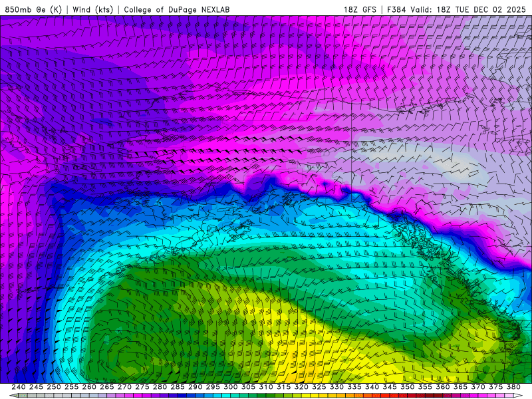Screen dimensions: 532x399
Task: Click the "Wind (kts)" header label
Action: [92, 9]
